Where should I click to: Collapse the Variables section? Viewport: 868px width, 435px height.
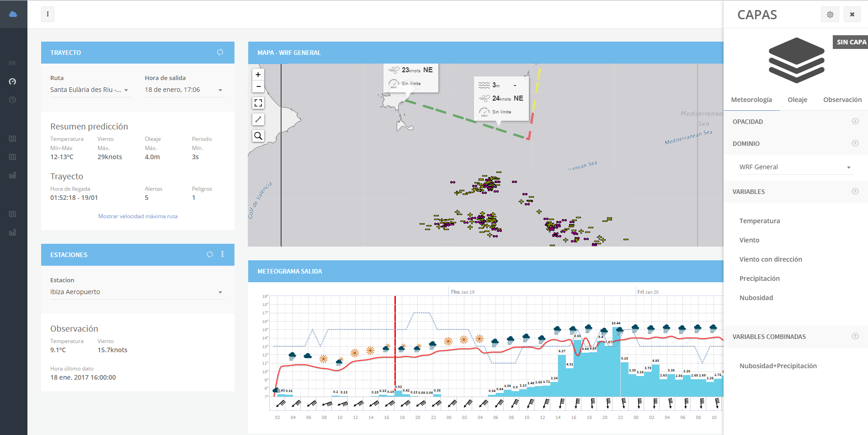tap(855, 191)
